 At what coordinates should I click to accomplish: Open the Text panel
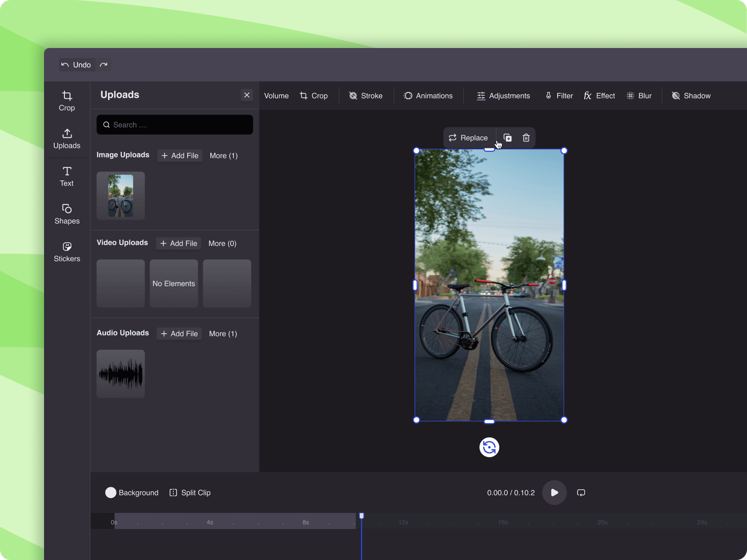[66, 176]
